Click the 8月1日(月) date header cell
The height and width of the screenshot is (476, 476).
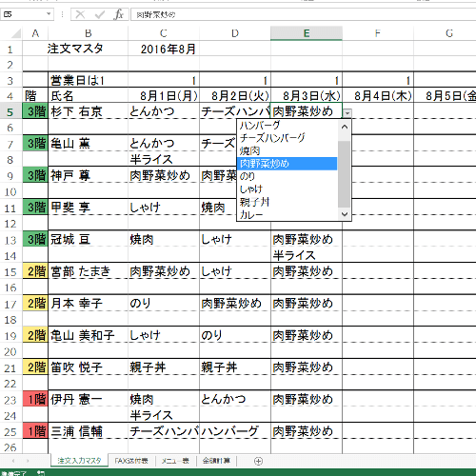point(164,96)
